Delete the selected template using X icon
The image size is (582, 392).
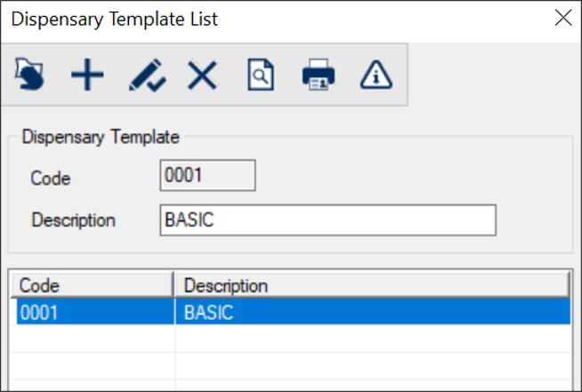202,76
